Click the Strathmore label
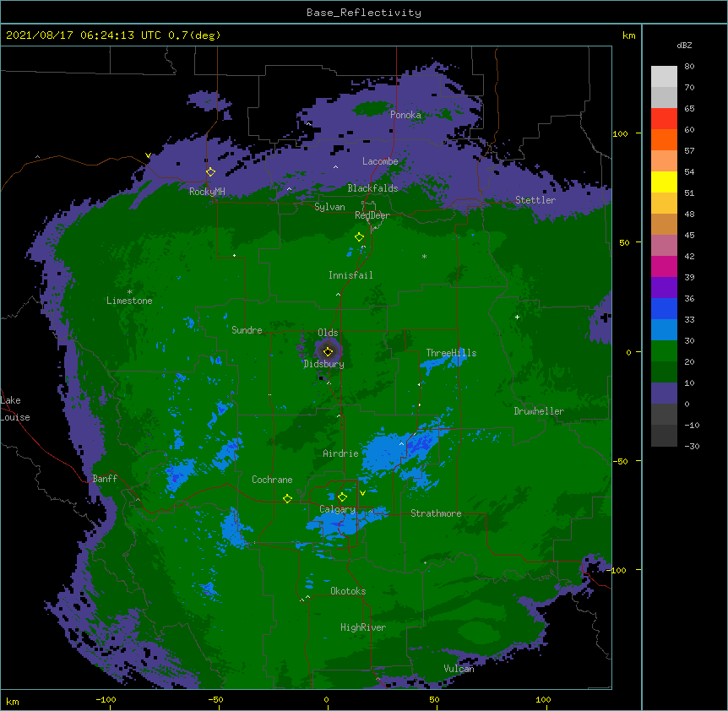This screenshot has height=711, width=728. point(436,513)
